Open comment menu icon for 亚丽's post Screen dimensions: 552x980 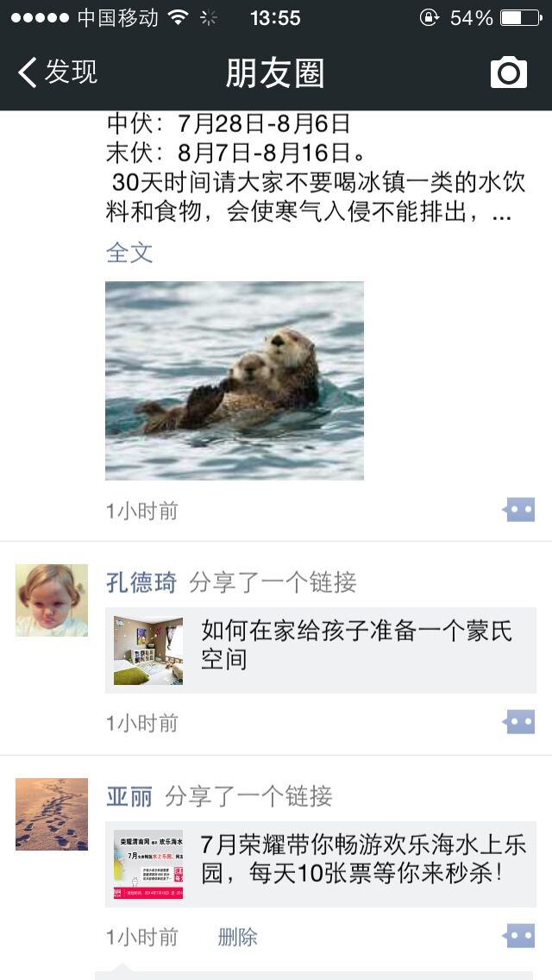(x=518, y=936)
